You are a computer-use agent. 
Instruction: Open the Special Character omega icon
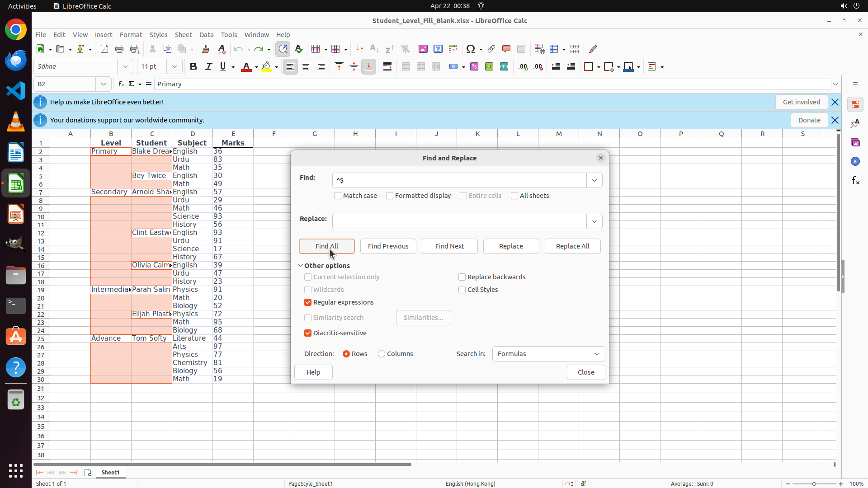pyautogui.click(x=471, y=49)
